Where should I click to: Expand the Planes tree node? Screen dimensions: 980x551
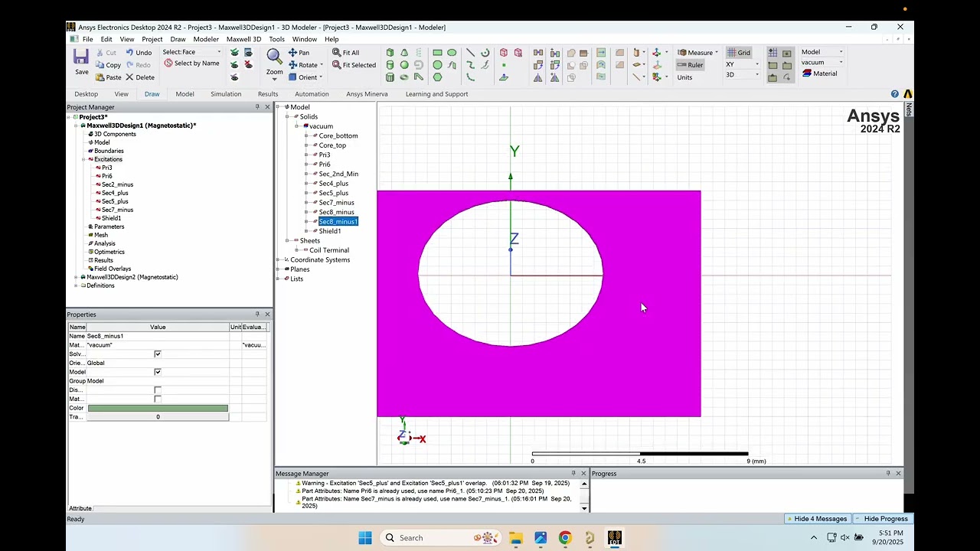pyautogui.click(x=278, y=269)
